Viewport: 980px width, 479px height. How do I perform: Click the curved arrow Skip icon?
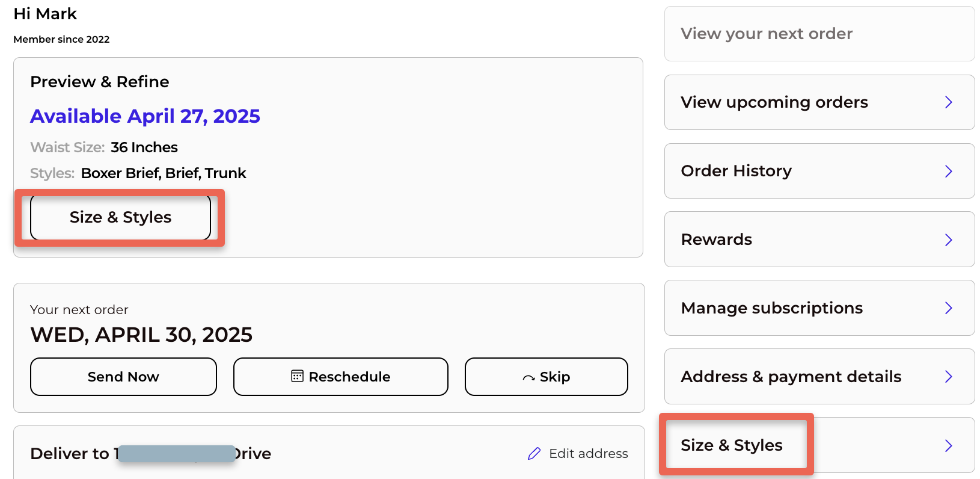(529, 378)
